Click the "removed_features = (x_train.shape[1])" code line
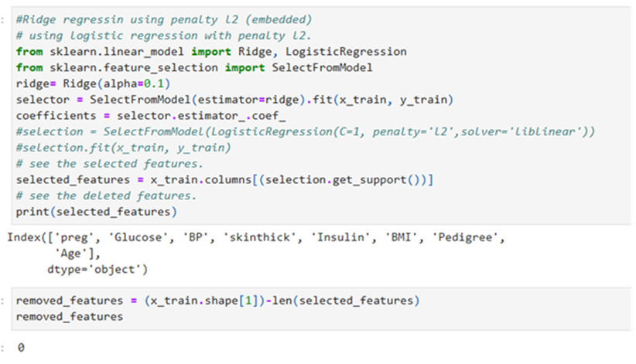 220,301
